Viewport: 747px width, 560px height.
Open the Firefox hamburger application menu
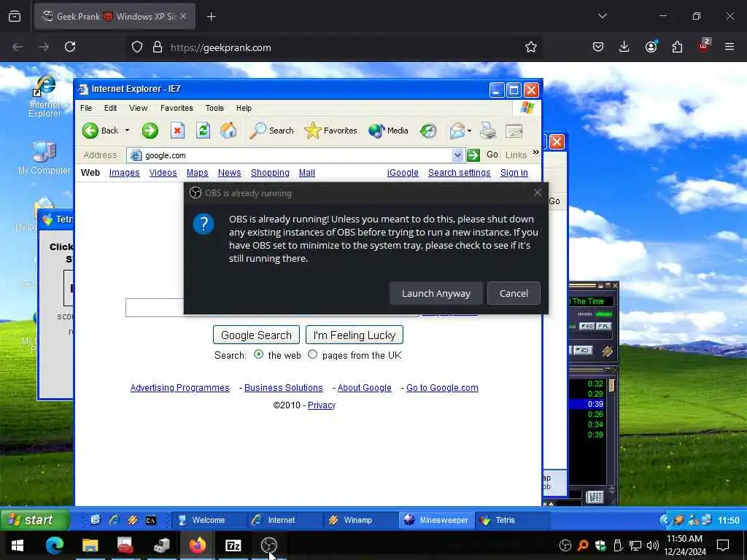click(x=729, y=47)
